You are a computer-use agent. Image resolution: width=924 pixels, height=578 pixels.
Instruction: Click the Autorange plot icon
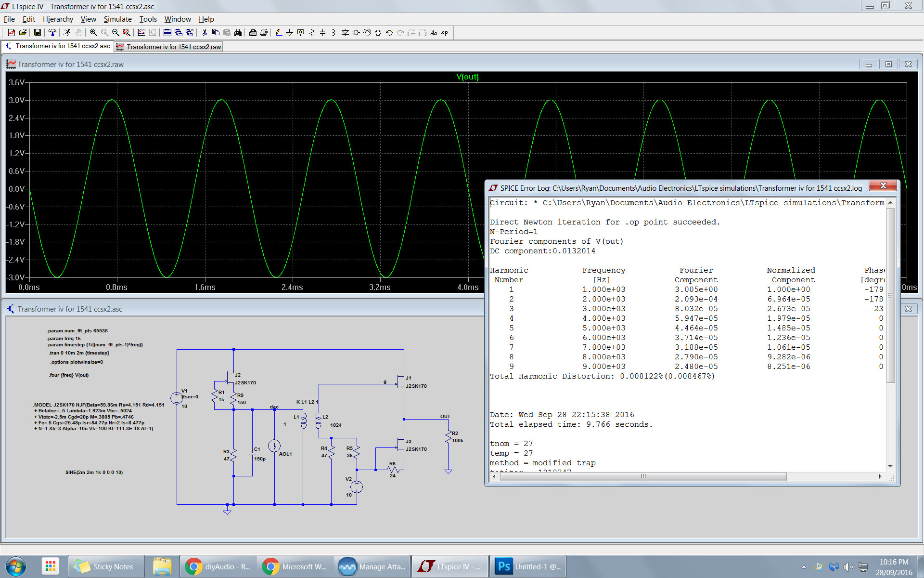point(141,33)
